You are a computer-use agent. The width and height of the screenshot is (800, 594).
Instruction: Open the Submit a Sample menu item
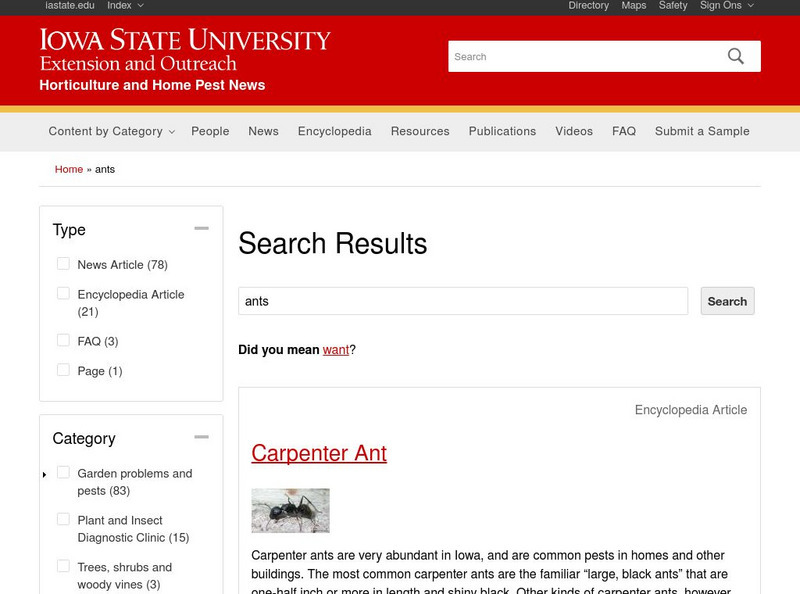702,131
